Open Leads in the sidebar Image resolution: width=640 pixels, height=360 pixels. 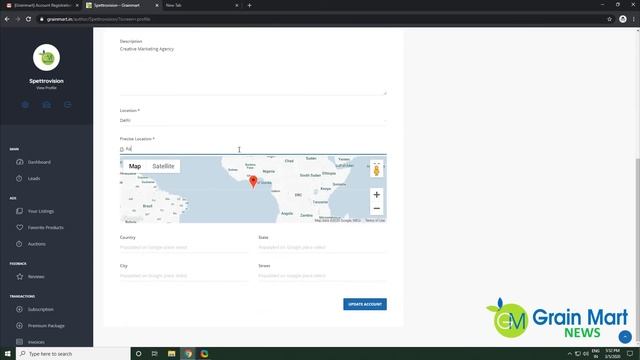pyautogui.click(x=34, y=178)
